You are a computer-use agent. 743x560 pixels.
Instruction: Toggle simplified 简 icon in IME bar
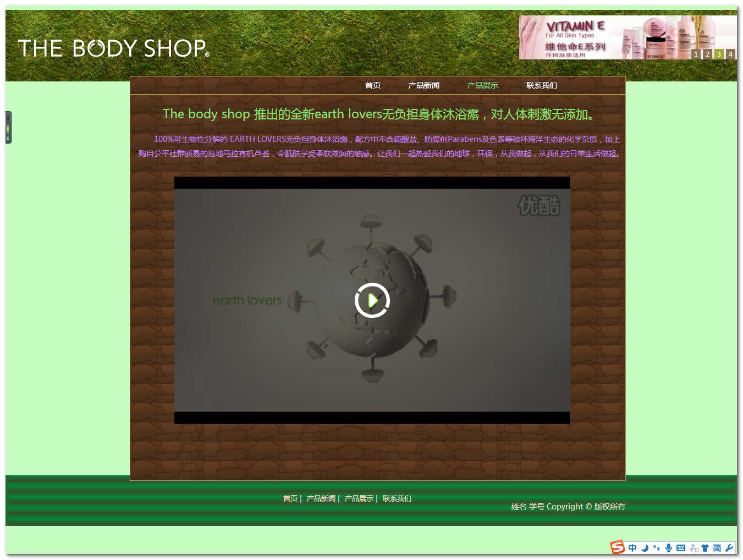pyautogui.click(x=717, y=548)
